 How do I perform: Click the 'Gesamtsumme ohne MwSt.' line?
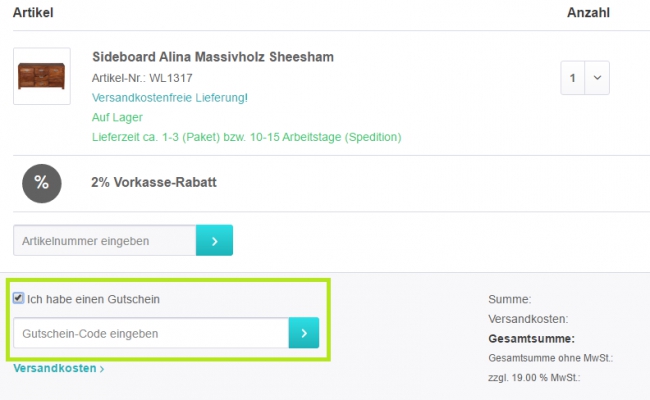(x=550, y=358)
